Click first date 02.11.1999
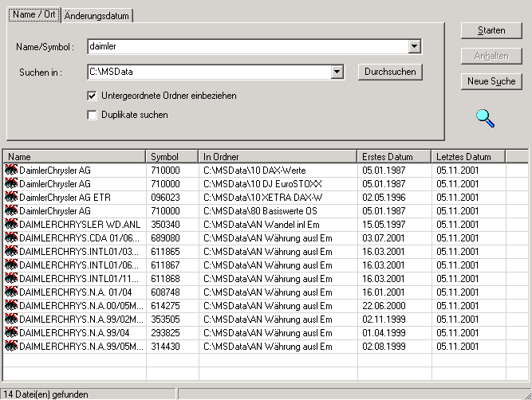532x400 pixels. click(x=384, y=320)
